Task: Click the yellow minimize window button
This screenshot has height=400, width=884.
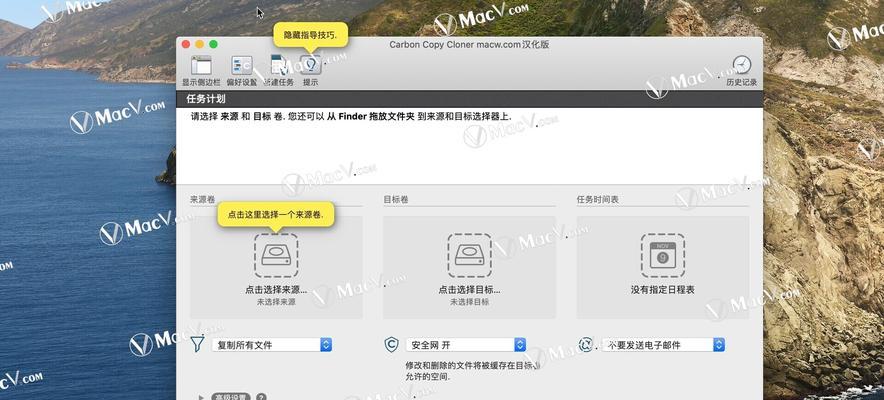Action: 200,44
